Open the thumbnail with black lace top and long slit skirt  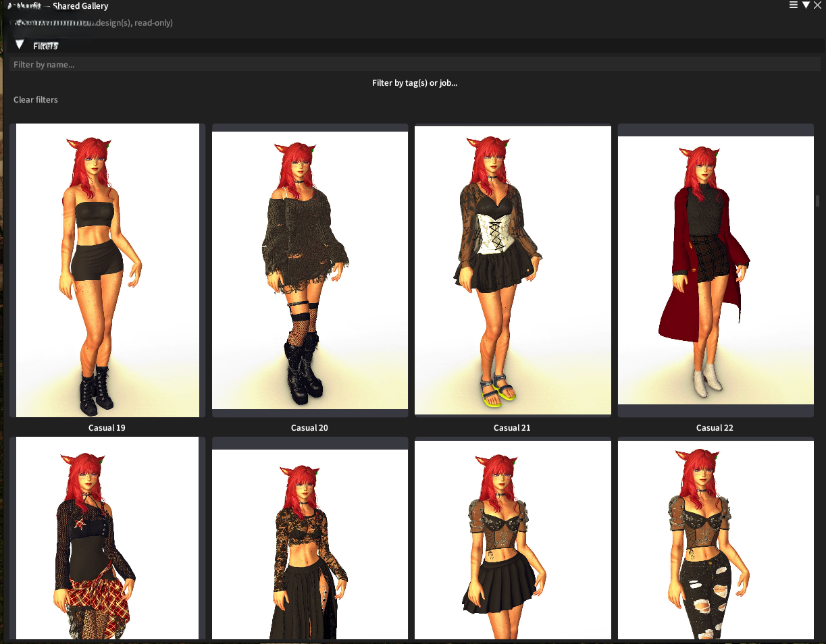coord(310,537)
